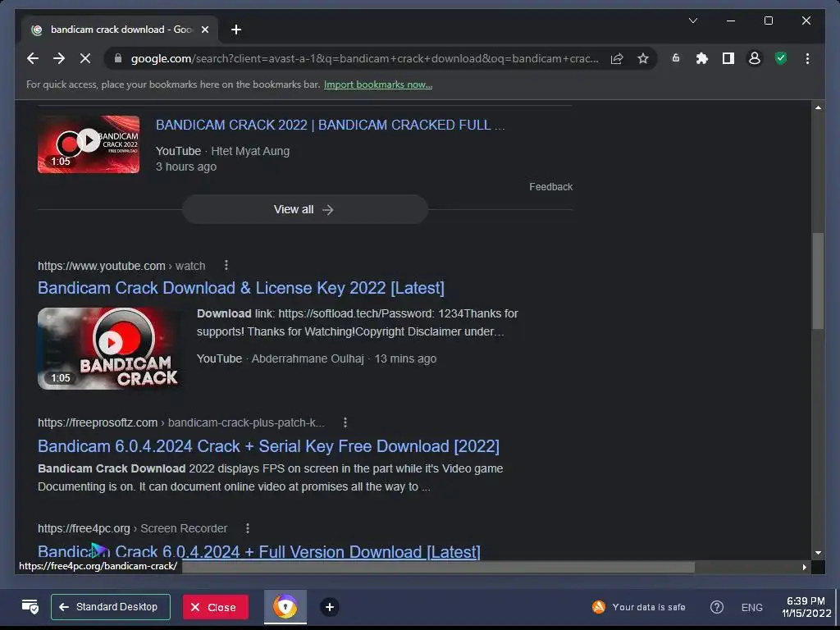The height and width of the screenshot is (630, 840).
Task: Click the scroll down arrow of the page
Action: (x=818, y=553)
